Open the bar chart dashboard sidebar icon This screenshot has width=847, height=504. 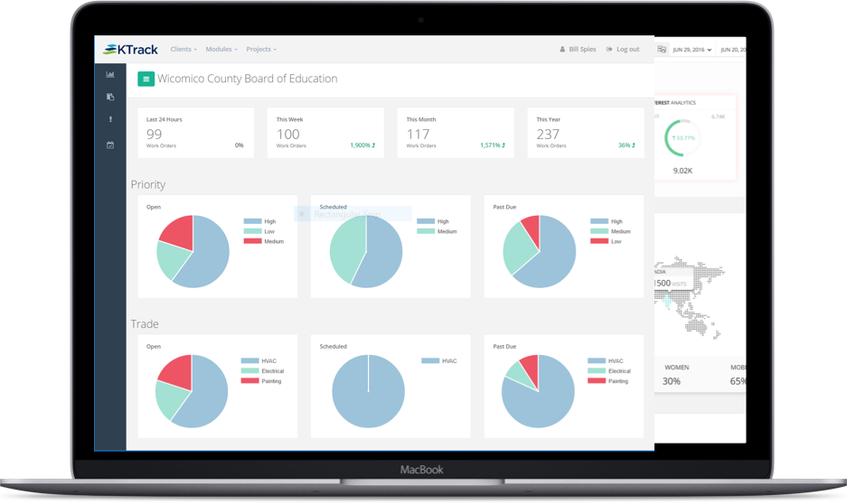[110, 74]
